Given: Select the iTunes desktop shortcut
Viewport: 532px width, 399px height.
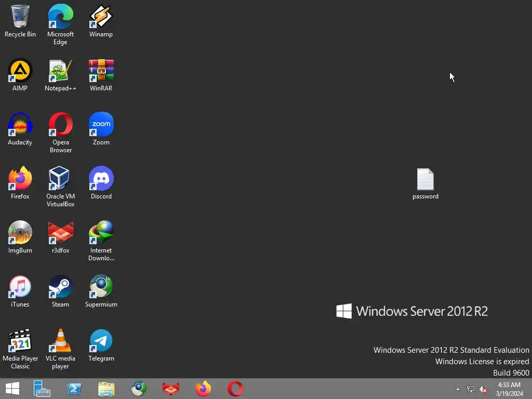Looking at the screenshot, I should [x=20, y=291].
